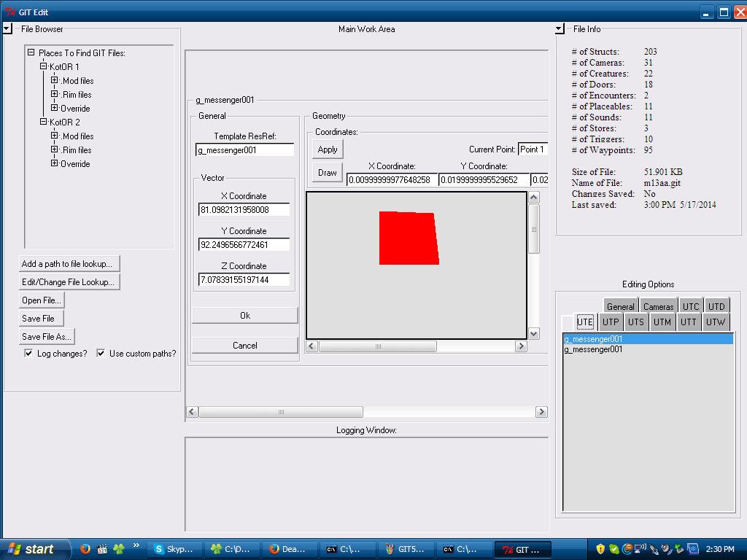Select the second g_messenger001 list entry
Viewport: 747px width, 560px height.
pos(649,349)
